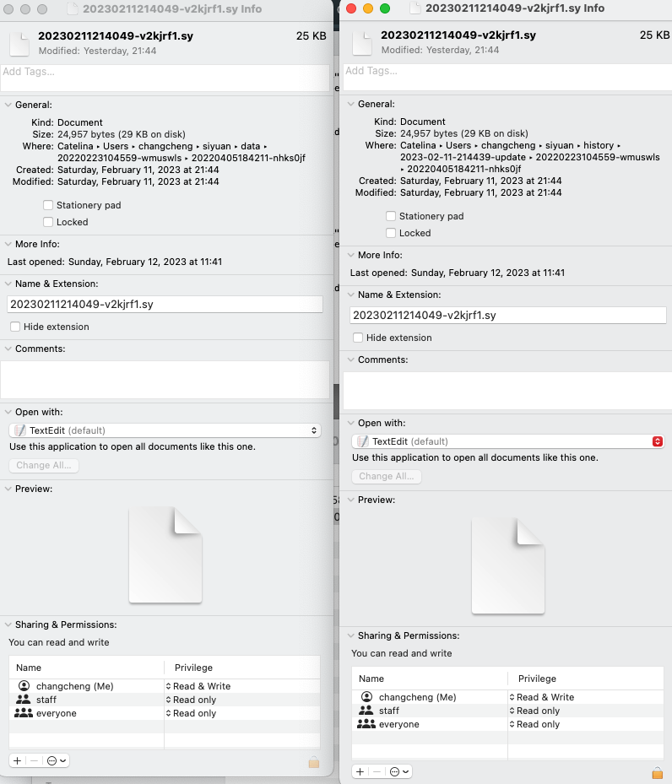The image size is (672, 784).
Task: Collapse Name & Extension section in right window
Action: pyautogui.click(x=351, y=295)
